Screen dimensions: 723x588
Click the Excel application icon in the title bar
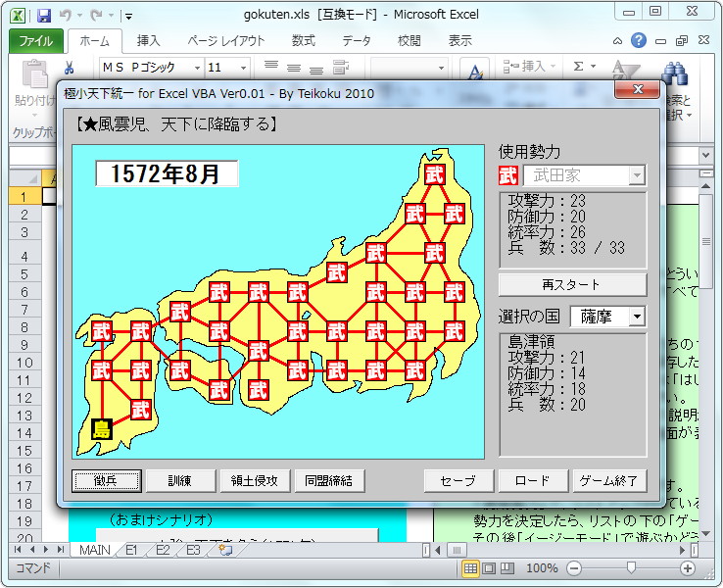point(18,16)
